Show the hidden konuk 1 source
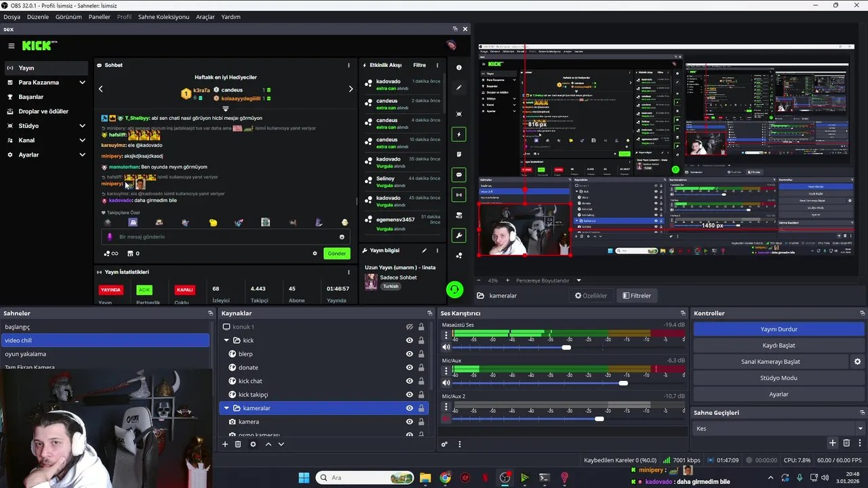 tap(410, 327)
